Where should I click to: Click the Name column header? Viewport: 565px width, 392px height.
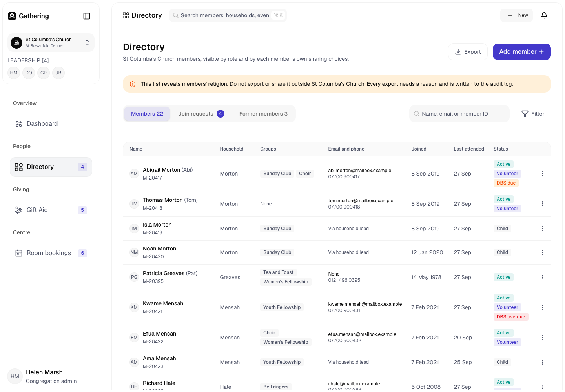tap(136, 149)
